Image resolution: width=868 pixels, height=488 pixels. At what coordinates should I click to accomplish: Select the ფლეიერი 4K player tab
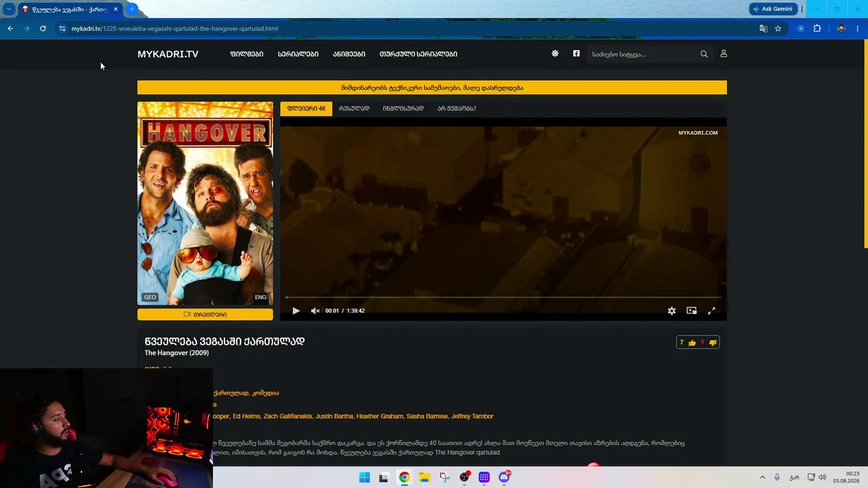306,108
